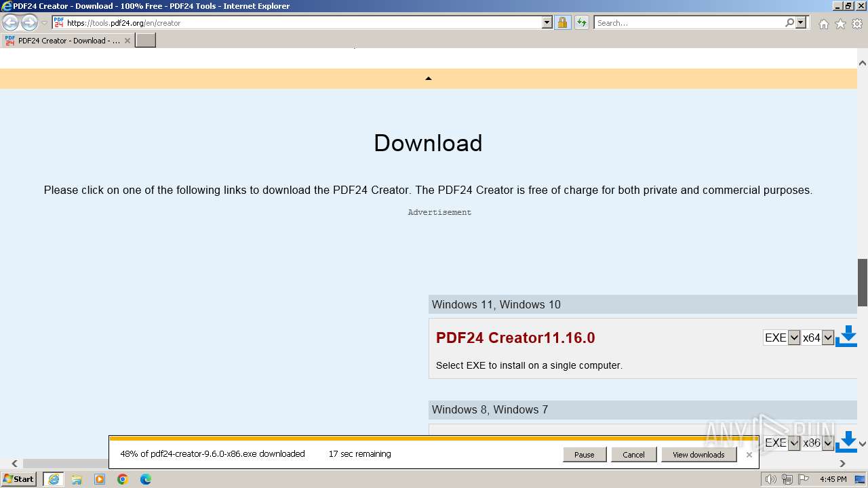Click the address bar URL field
This screenshot has height=488, width=868.
click(x=303, y=22)
